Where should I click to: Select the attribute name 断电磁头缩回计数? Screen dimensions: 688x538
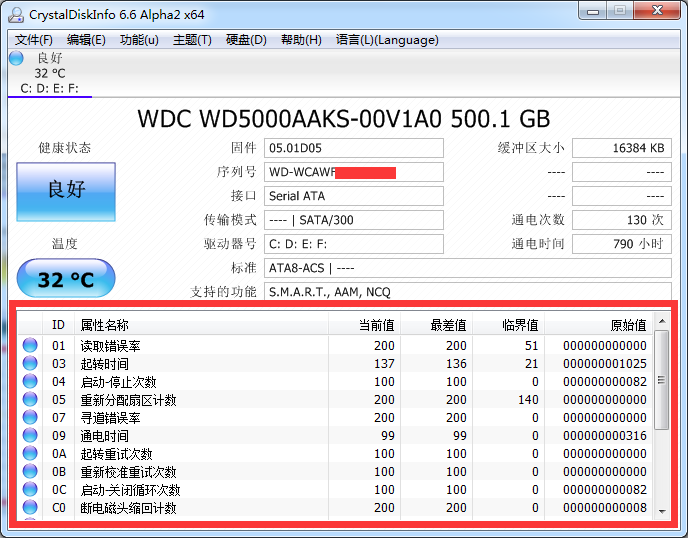click(x=128, y=508)
